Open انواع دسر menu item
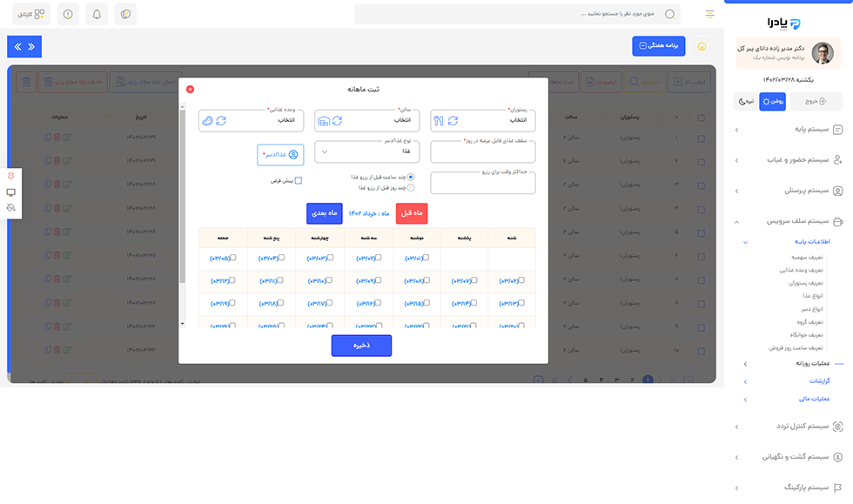853x504 pixels. tap(812, 309)
